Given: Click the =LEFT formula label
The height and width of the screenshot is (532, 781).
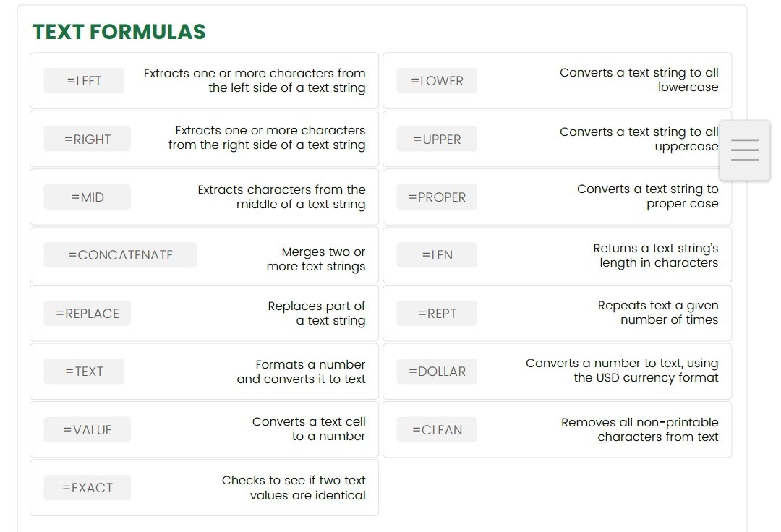Looking at the screenshot, I should click(84, 81).
